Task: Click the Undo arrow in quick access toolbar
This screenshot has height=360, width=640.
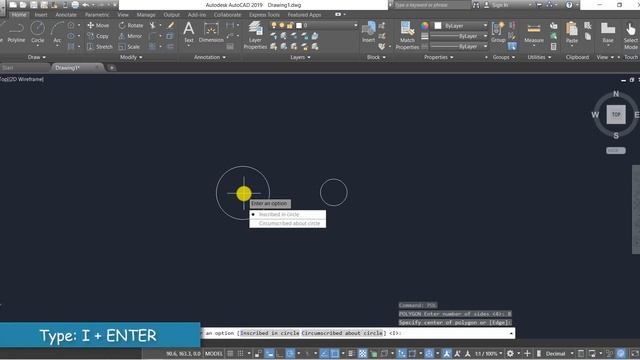Action: [86, 5]
